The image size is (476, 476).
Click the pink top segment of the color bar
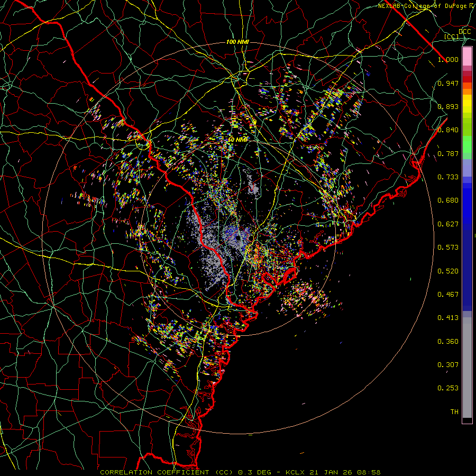(x=467, y=57)
